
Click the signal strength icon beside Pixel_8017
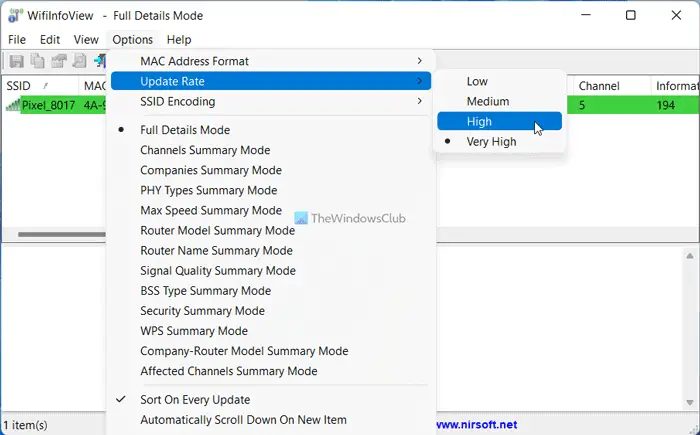13,105
